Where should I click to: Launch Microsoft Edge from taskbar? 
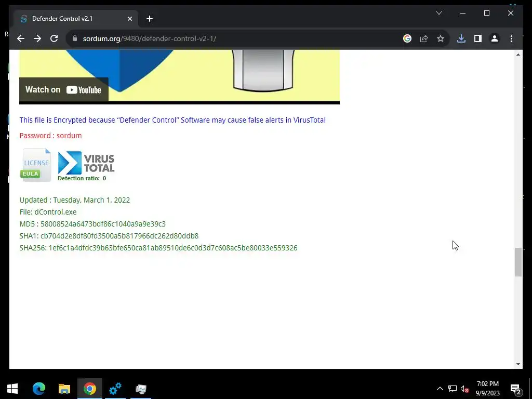point(38,389)
